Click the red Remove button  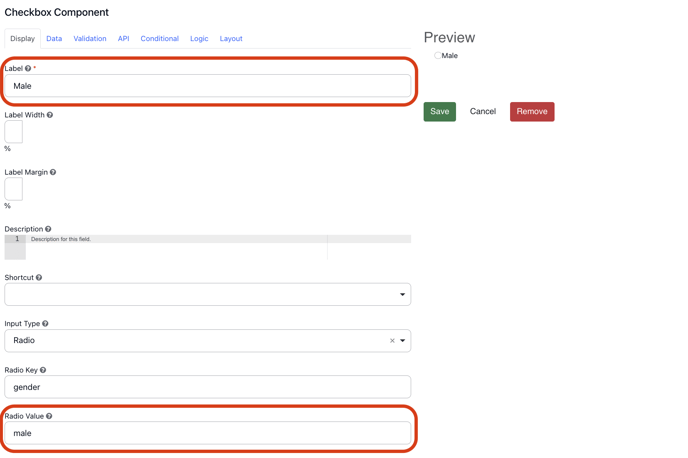pos(532,112)
